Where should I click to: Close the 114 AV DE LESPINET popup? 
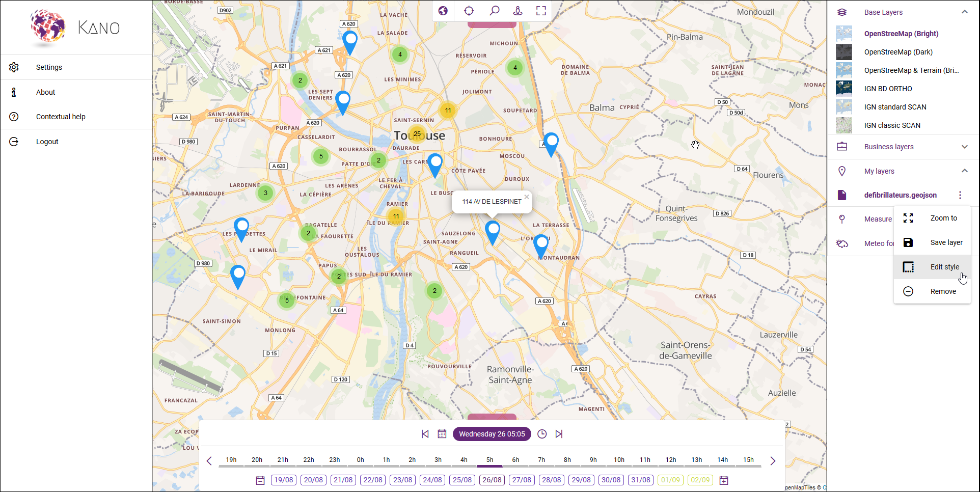pyautogui.click(x=527, y=197)
